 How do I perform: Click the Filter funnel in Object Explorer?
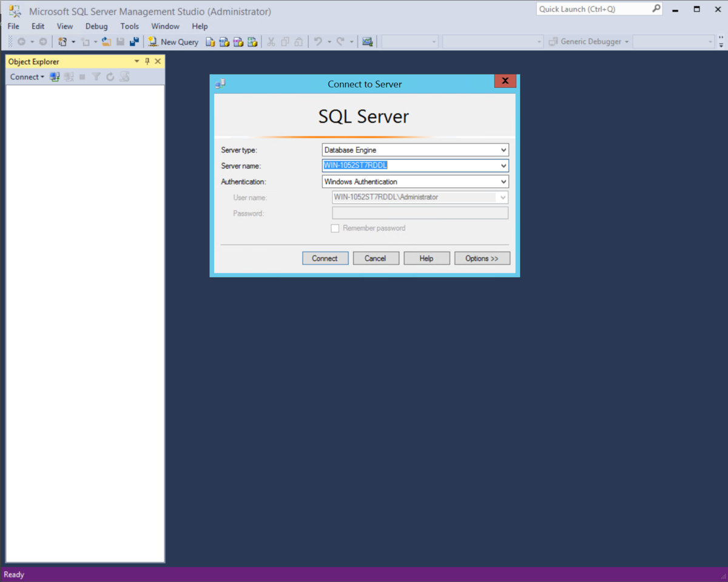pyautogui.click(x=96, y=77)
